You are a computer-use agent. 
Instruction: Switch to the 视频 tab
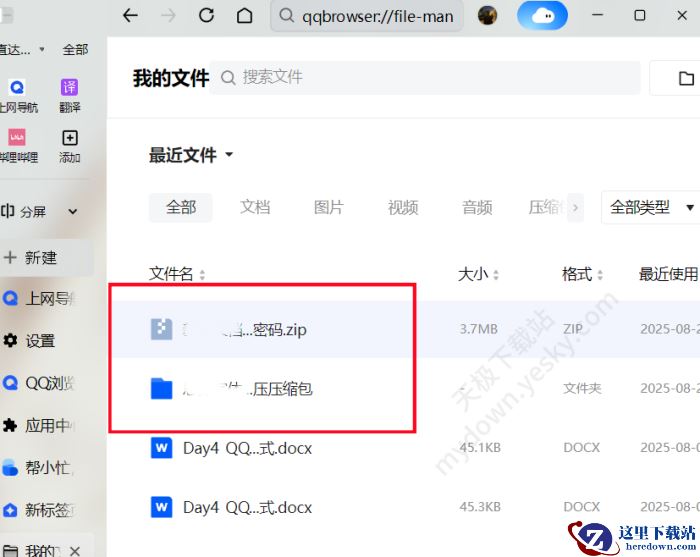tap(403, 208)
